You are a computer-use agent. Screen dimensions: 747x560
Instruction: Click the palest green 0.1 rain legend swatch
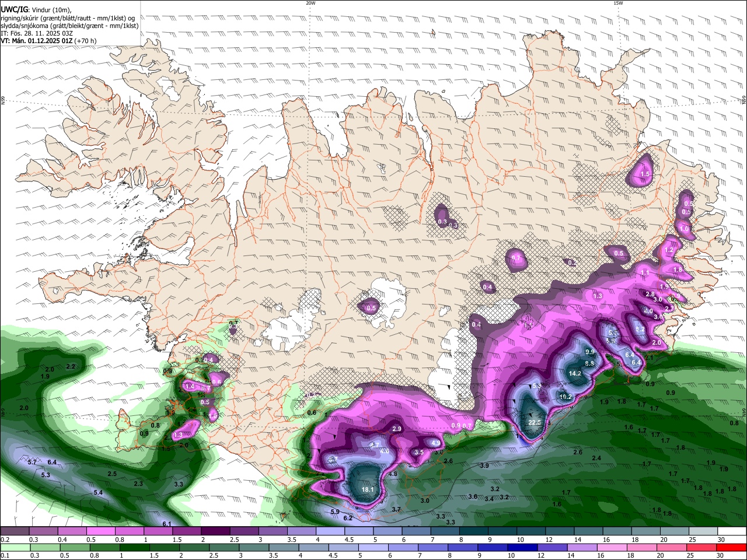[15, 548]
